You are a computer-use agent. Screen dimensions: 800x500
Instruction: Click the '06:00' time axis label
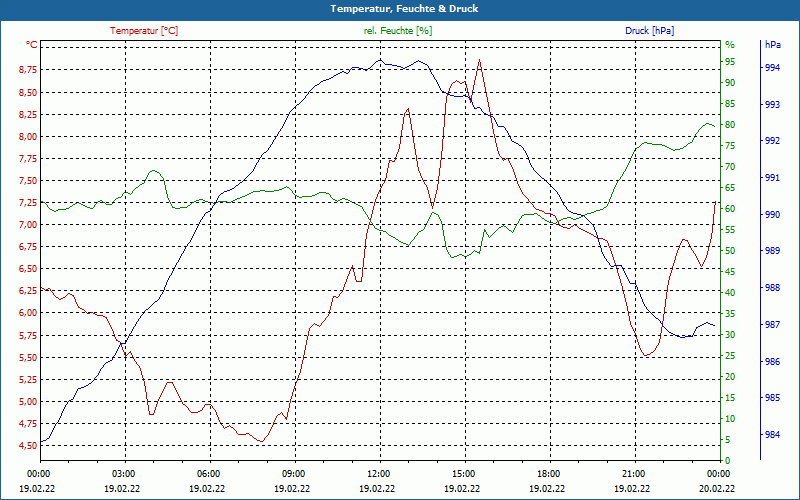coord(208,473)
